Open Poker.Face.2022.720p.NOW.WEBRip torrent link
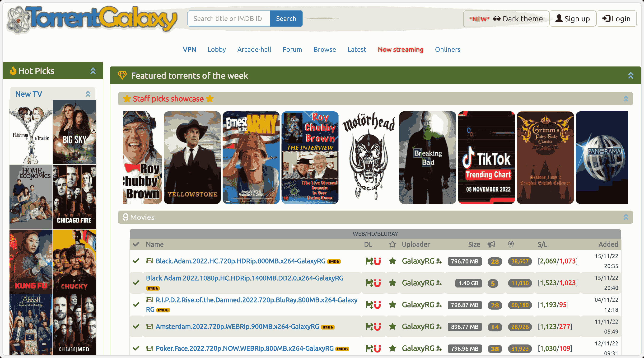The width and height of the screenshot is (644, 358). pos(244,348)
